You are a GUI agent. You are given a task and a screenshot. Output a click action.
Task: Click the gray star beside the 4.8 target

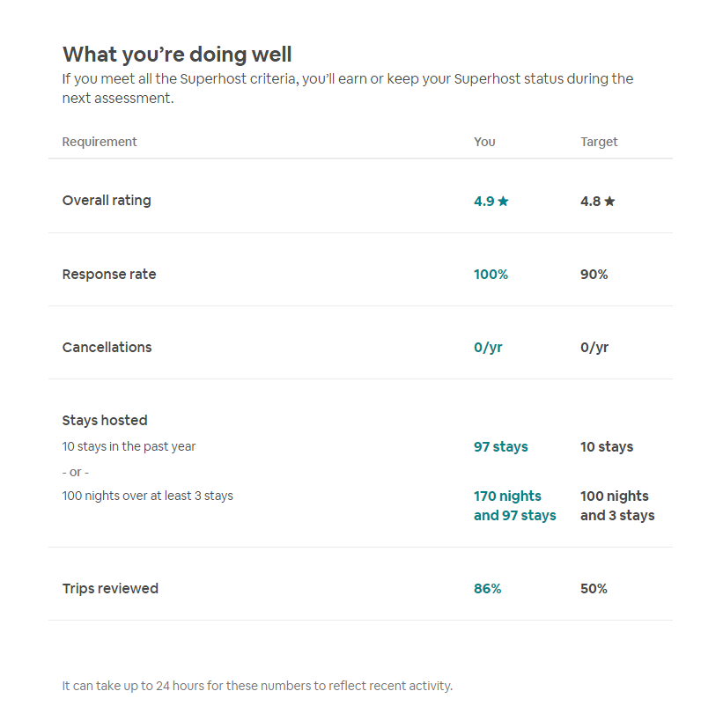pyautogui.click(x=609, y=202)
